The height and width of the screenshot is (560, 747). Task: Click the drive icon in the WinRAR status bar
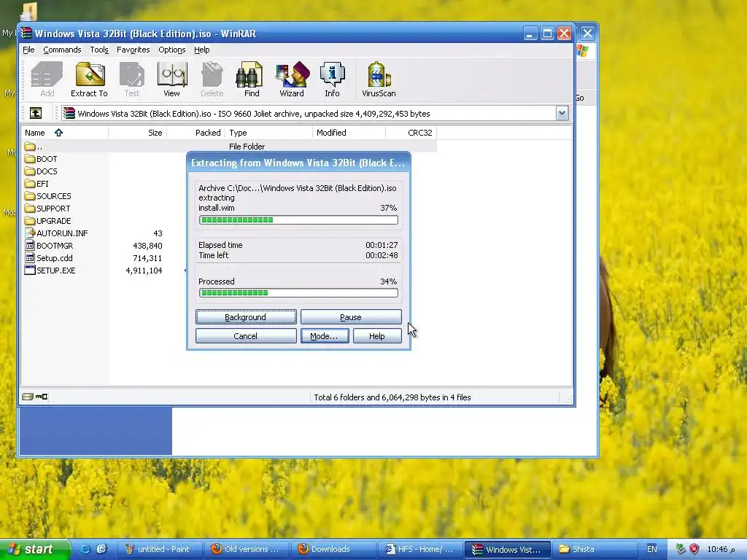click(x=27, y=397)
